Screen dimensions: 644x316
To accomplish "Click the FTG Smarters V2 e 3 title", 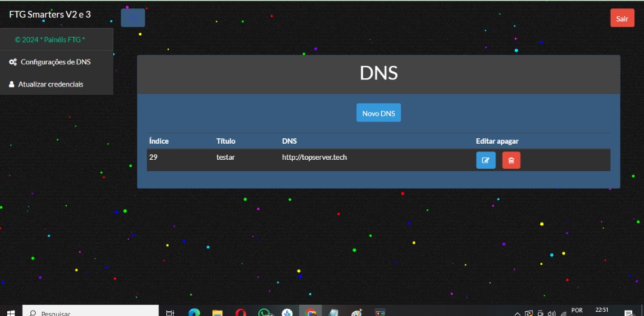I will 49,14.
